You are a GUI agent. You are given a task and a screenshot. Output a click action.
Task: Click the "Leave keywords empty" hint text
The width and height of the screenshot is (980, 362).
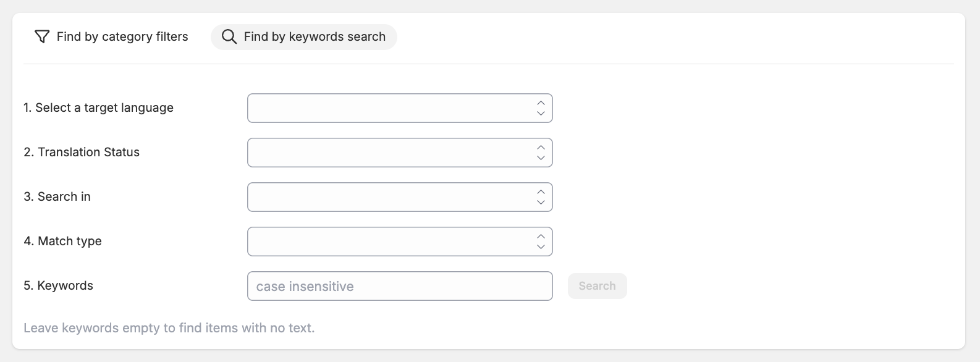(x=169, y=328)
